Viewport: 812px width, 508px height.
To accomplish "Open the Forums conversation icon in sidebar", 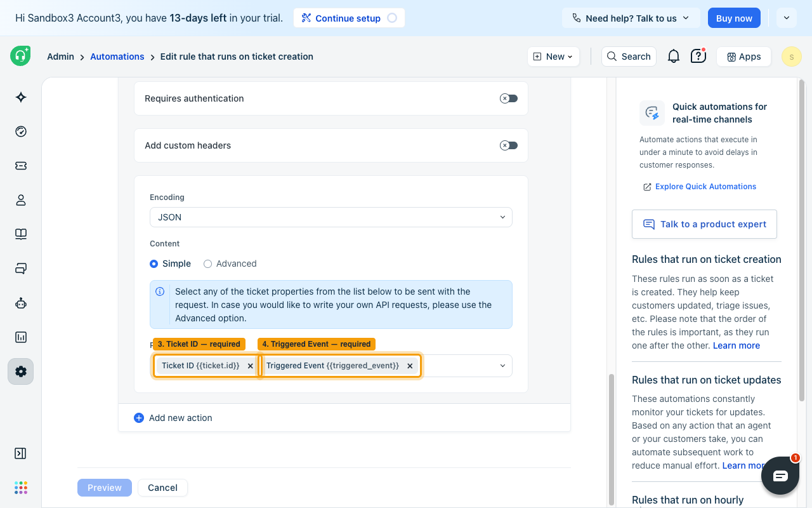I will 20,269.
